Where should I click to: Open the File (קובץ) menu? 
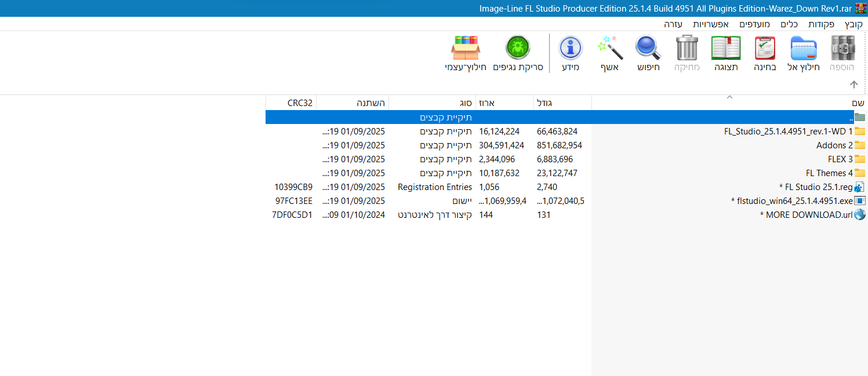click(x=854, y=24)
